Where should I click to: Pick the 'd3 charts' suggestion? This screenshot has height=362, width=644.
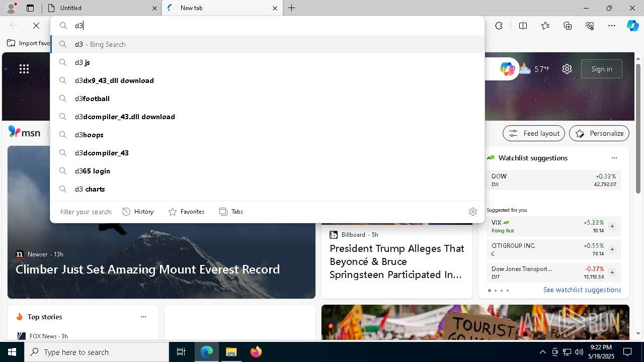click(267, 189)
